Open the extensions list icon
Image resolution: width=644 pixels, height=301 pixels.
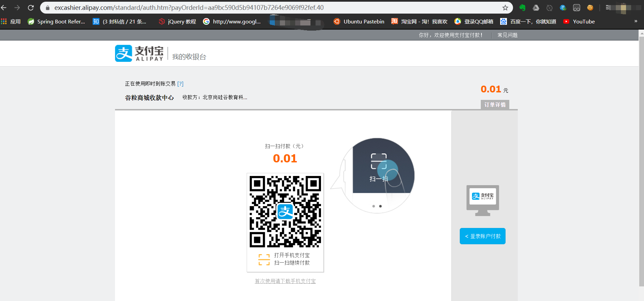click(x=608, y=7)
